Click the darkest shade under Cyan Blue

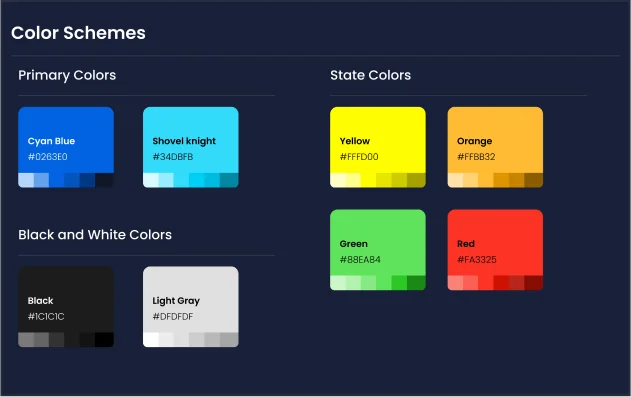tap(105, 180)
